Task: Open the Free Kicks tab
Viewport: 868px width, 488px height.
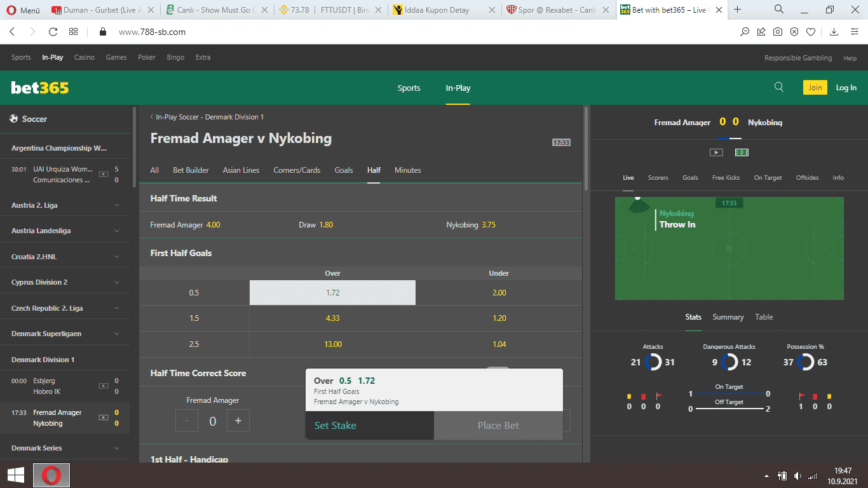Action: (726, 178)
